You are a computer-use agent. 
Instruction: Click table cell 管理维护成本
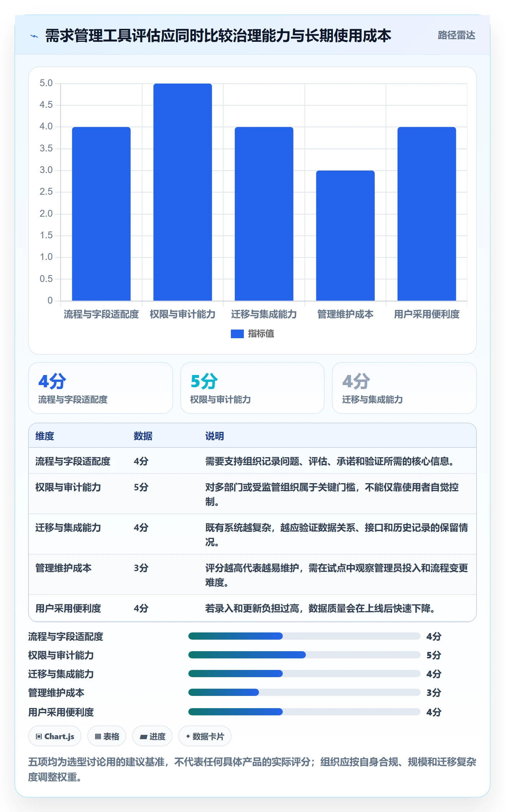(63, 568)
